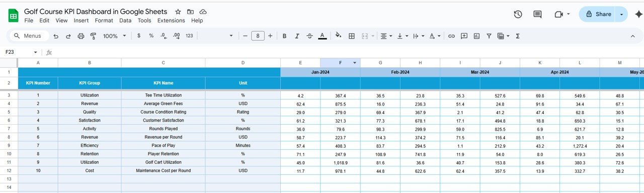Star this spreadsheet document
Image resolution: width=644 pixels, height=193 pixels.
tap(178, 12)
